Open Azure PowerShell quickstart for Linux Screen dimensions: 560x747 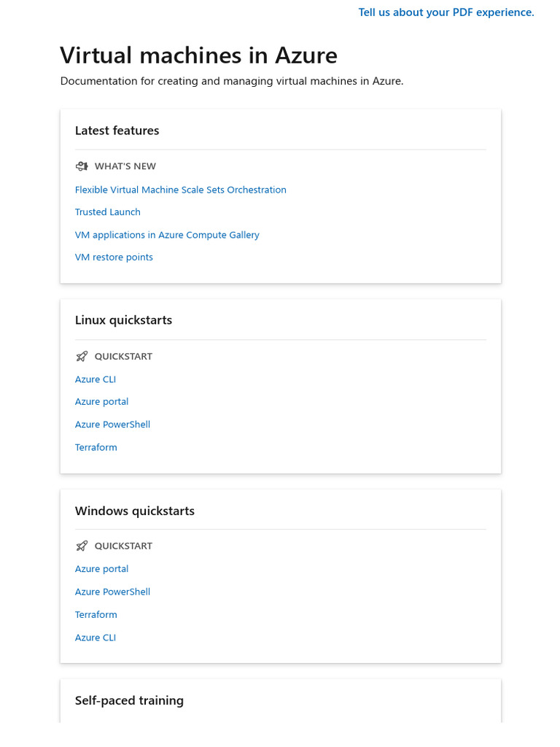click(112, 425)
